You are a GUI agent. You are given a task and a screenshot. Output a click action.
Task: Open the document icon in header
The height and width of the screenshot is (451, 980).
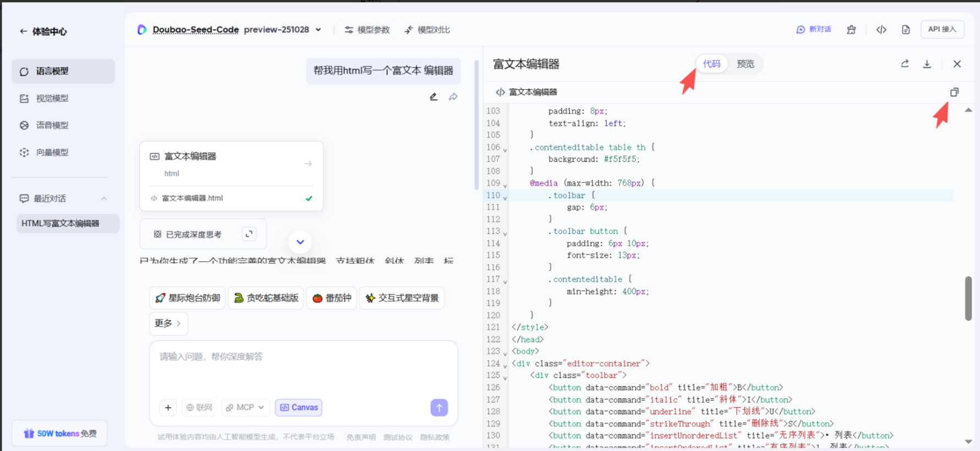tap(906, 30)
